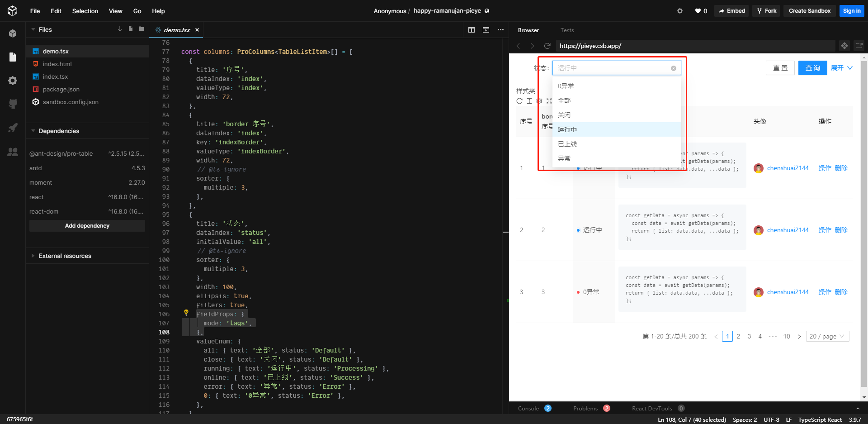This screenshot has width=868, height=424.
Task: Clear the status filter input with the x icon
Action: (673, 67)
